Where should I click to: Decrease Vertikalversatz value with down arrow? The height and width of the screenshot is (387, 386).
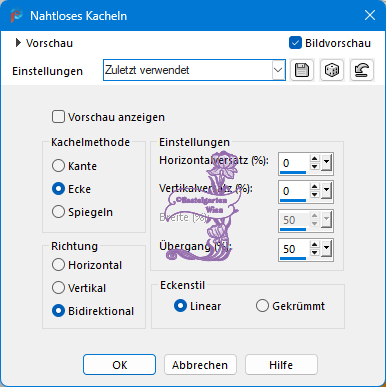315,195
